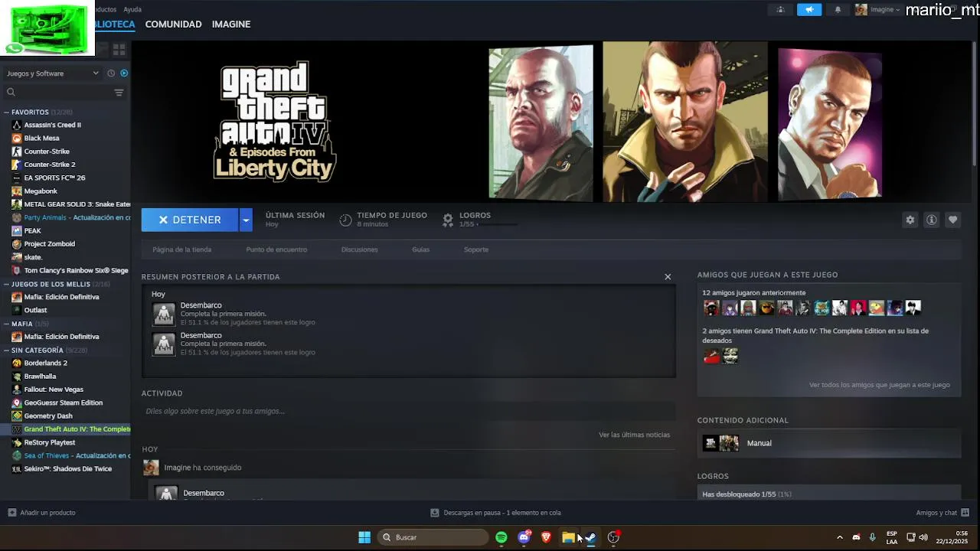Collapse the Mafia category

[7, 324]
